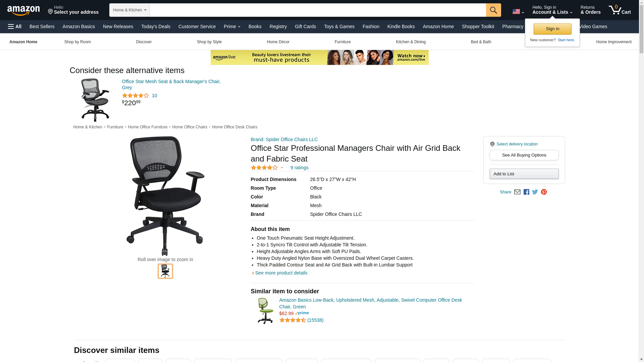Go to Furniture in Amazon Home nav
644x362 pixels.
click(342, 42)
